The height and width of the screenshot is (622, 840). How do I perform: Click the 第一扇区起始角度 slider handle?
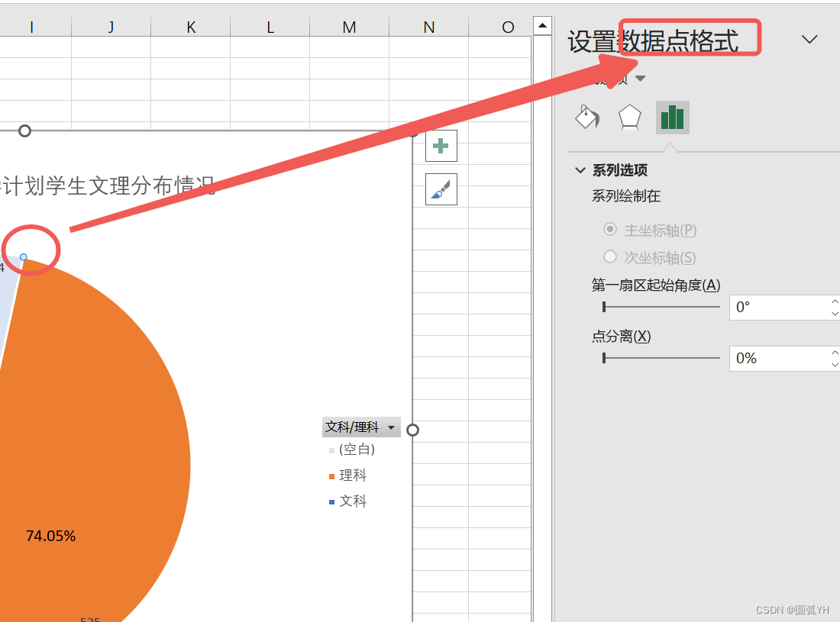point(604,307)
